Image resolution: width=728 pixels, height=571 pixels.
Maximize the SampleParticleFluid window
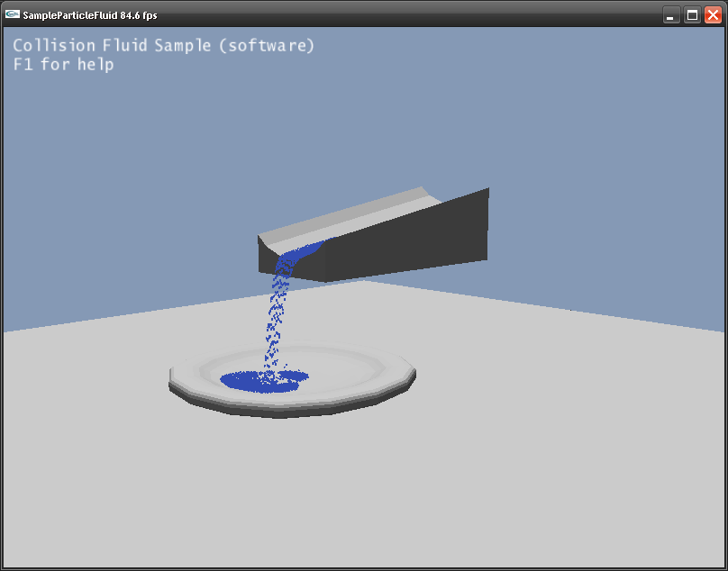tap(692, 15)
